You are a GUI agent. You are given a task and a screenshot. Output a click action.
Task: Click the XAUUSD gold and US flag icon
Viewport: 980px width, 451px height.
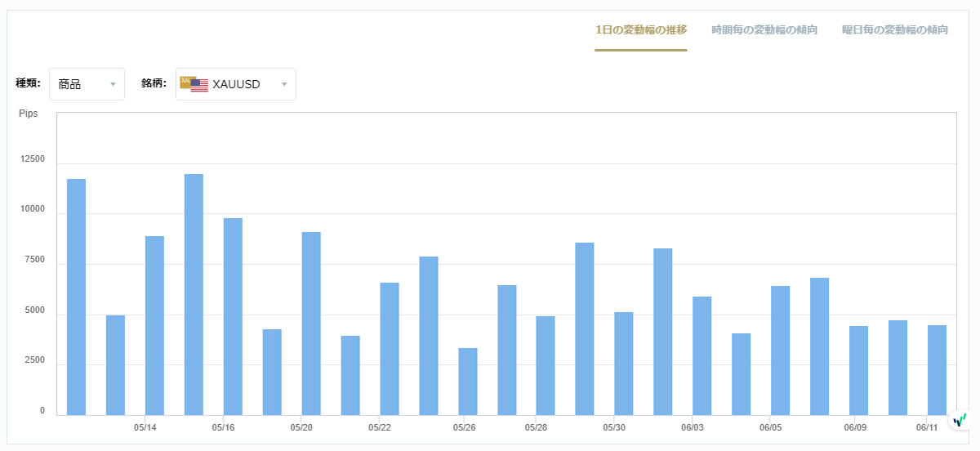click(x=194, y=83)
